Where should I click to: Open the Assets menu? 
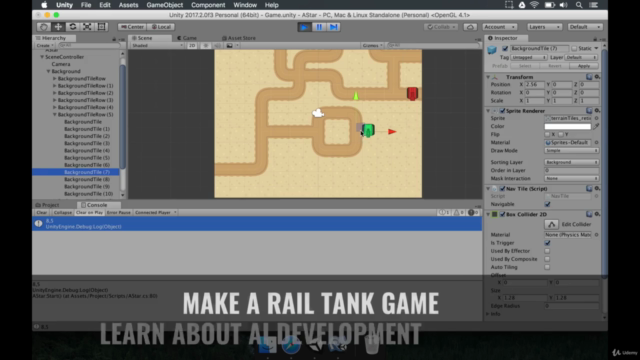tap(128, 5)
